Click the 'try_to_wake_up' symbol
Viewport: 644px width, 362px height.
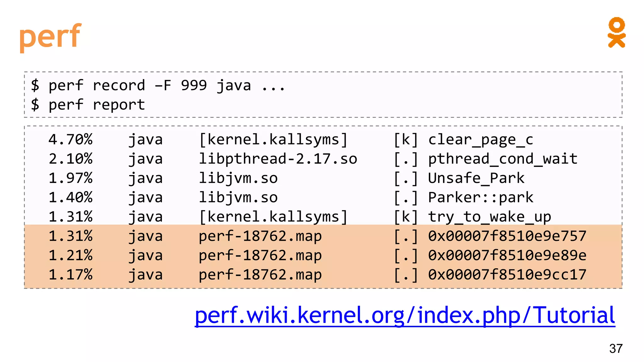coord(490,217)
